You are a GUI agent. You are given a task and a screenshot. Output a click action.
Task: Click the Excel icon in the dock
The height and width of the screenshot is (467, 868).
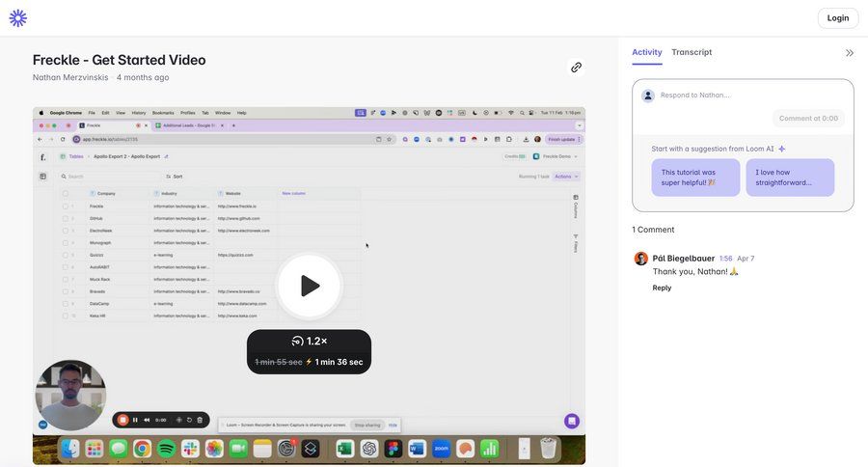(x=344, y=449)
